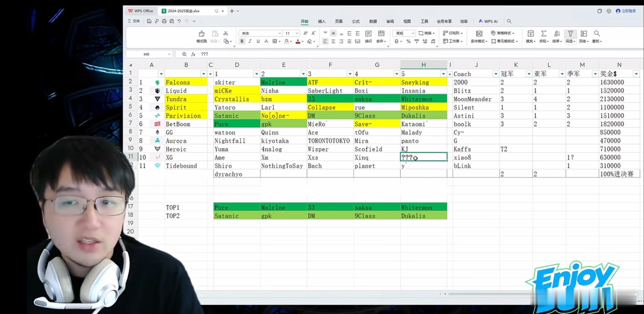Open the font name dropdown (宋体)
The image size is (644, 314).
point(280,33)
